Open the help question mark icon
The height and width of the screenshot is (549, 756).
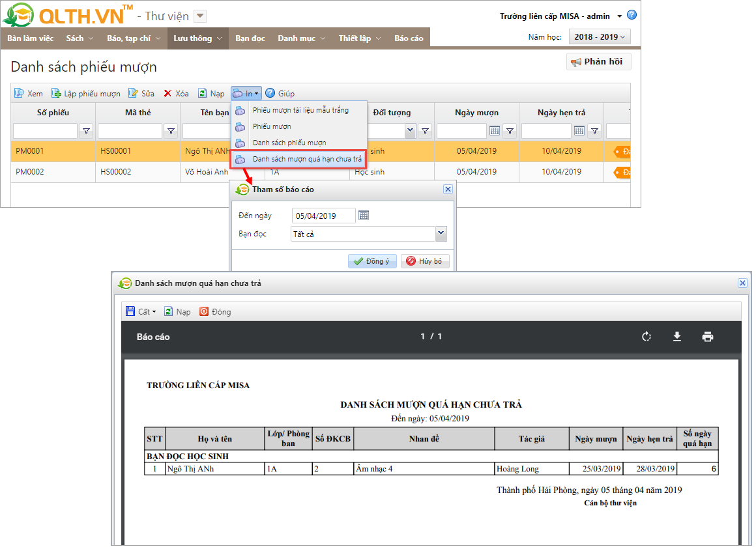[632, 15]
